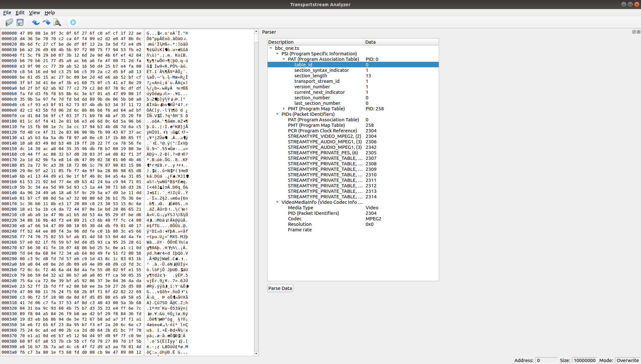Click the blue Play/Run icon
Viewport: 641px width, 364px height.
click(x=73, y=22)
